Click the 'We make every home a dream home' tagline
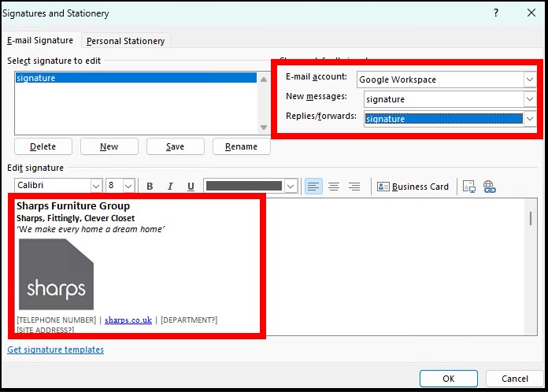 tap(91, 229)
